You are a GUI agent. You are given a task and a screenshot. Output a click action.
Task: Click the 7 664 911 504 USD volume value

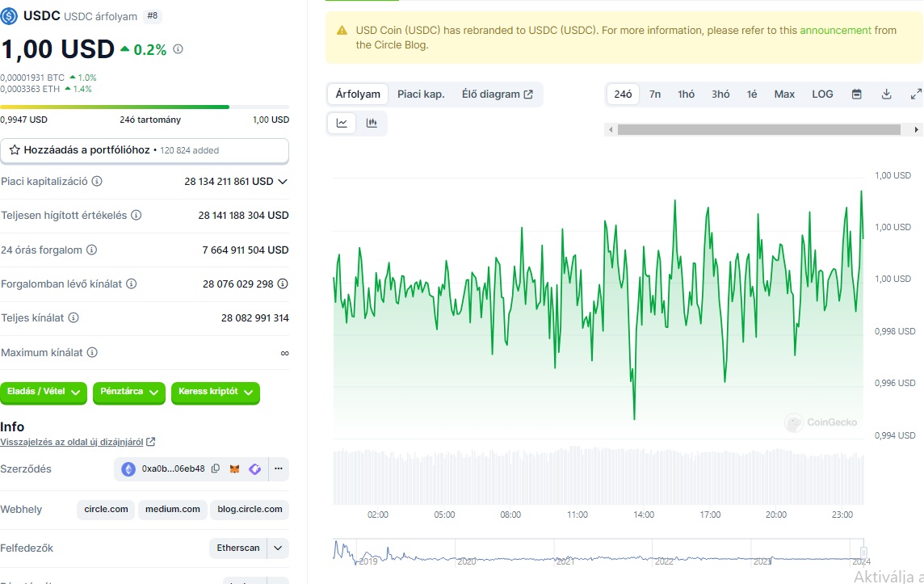[246, 250]
